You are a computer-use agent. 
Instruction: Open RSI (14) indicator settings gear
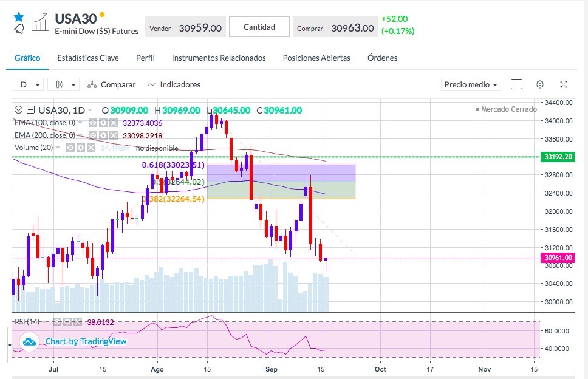[x=67, y=322]
